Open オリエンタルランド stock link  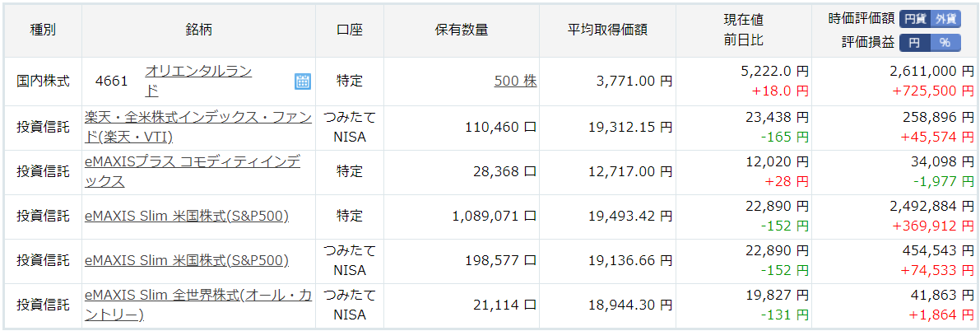click(x=198, y=81)
